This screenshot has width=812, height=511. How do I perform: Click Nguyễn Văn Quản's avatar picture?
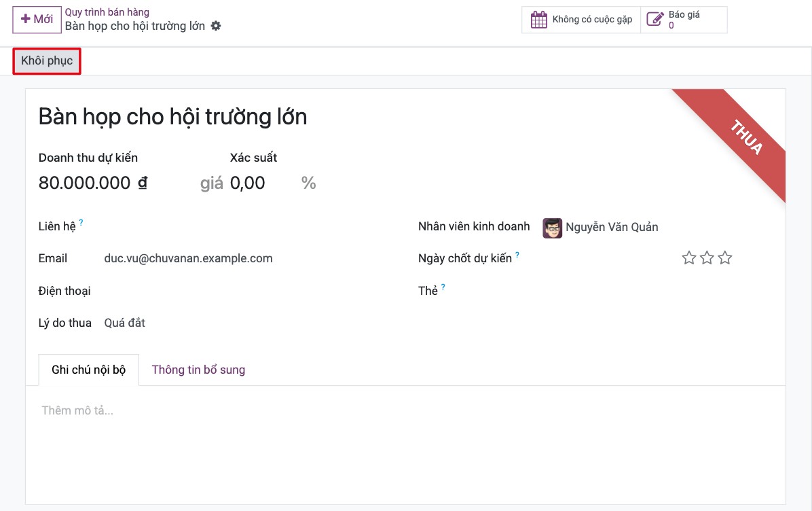click(x=552, y=228)
